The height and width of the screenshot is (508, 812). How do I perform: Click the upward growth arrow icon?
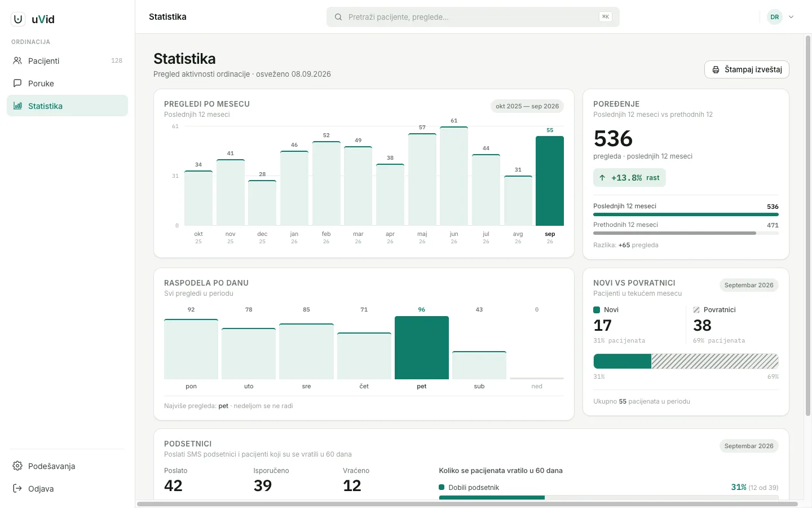pos(602,178)
